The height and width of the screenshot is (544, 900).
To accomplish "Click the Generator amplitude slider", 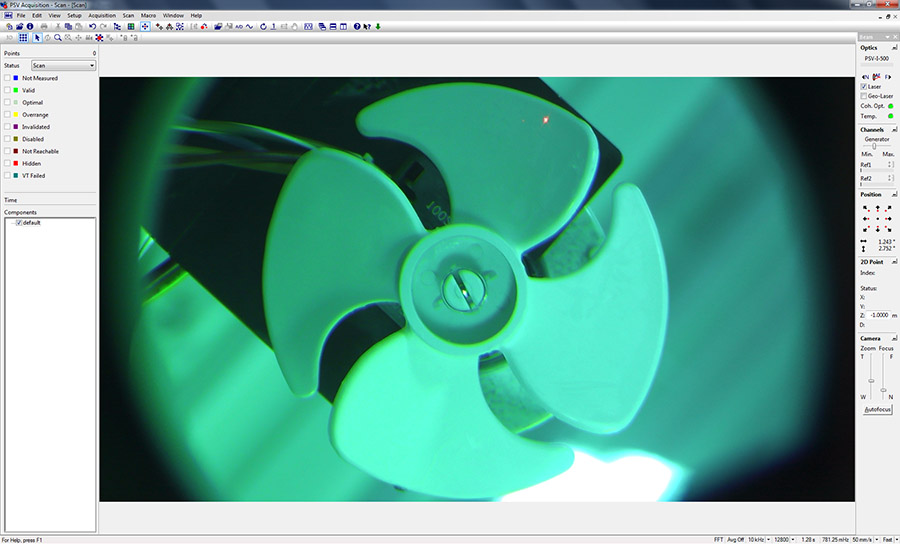I will pyautogui.click(x=875, y=146).
